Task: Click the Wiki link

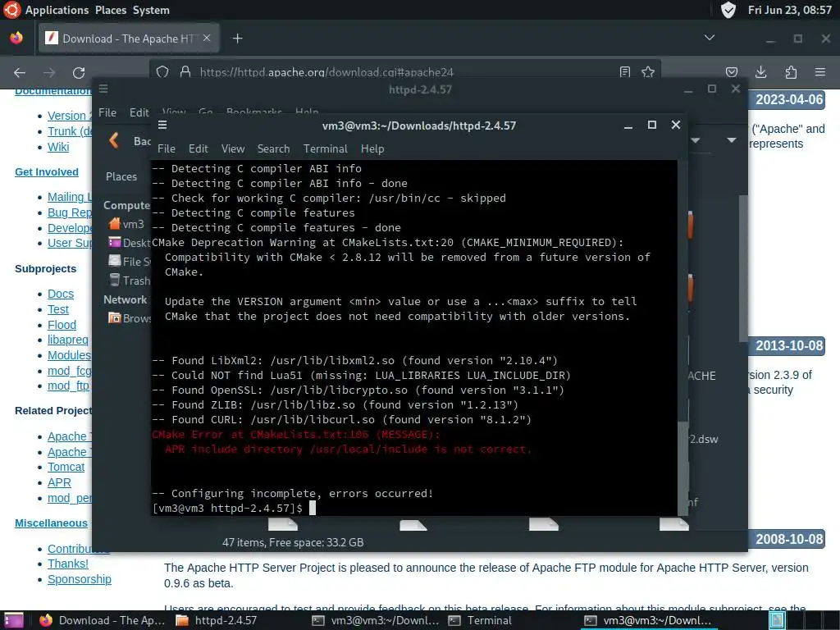Action: point(58,146)
